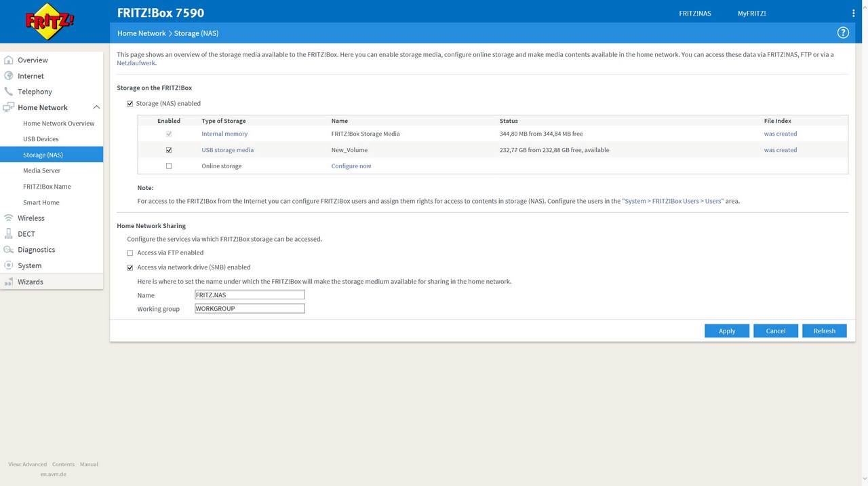Uncheck the USB storage media checkbox
This screenshot has width=868, height=486.
click(169, 150)
